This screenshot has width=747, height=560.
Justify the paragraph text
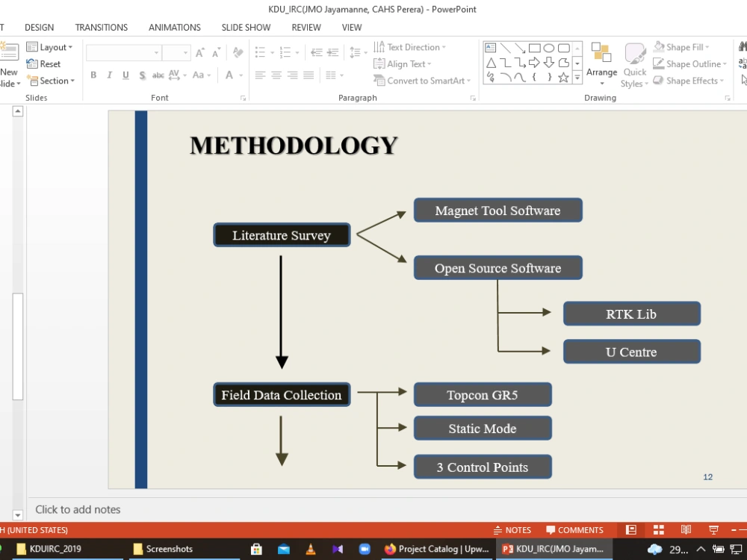309,75
